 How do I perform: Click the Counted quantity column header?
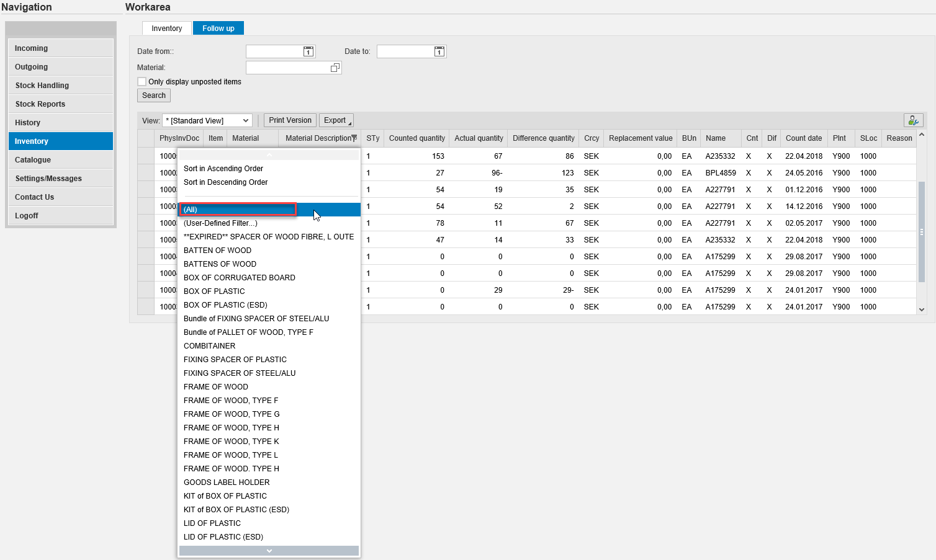click(416, 138)
